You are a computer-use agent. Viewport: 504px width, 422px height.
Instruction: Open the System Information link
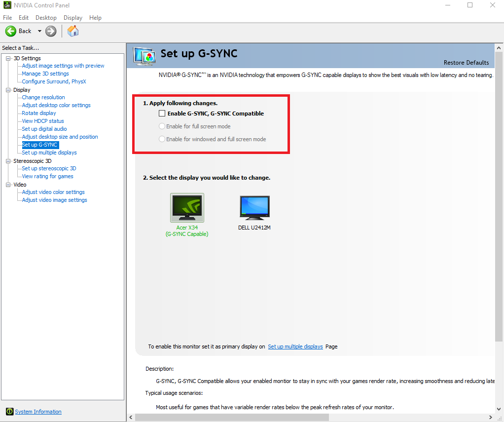[38, 411]
